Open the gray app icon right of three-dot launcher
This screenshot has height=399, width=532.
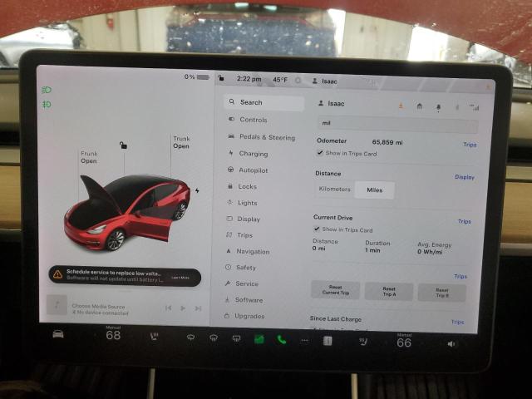tap(328, 341)
